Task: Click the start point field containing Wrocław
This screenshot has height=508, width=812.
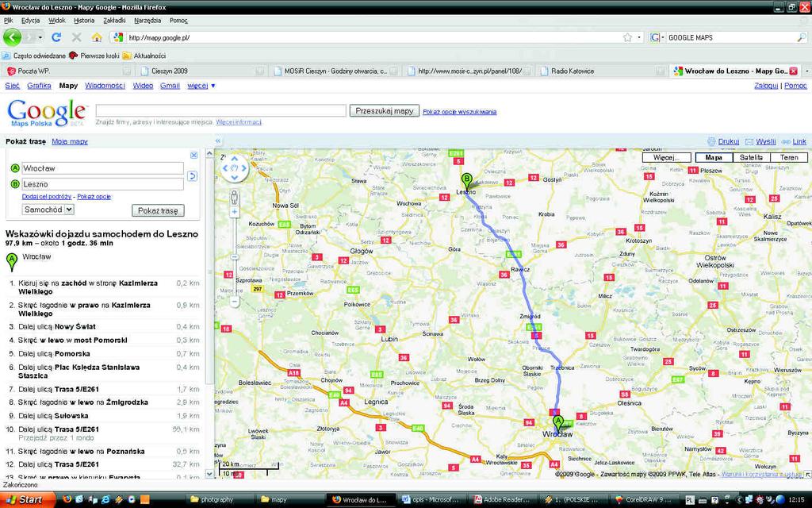Action: (x=102, y=168)
